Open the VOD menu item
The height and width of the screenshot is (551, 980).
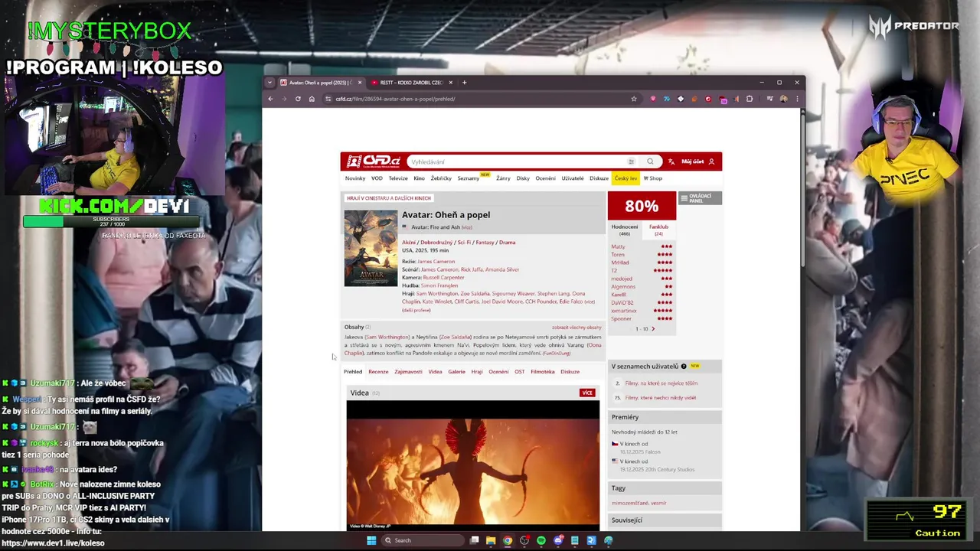[377, 178]
